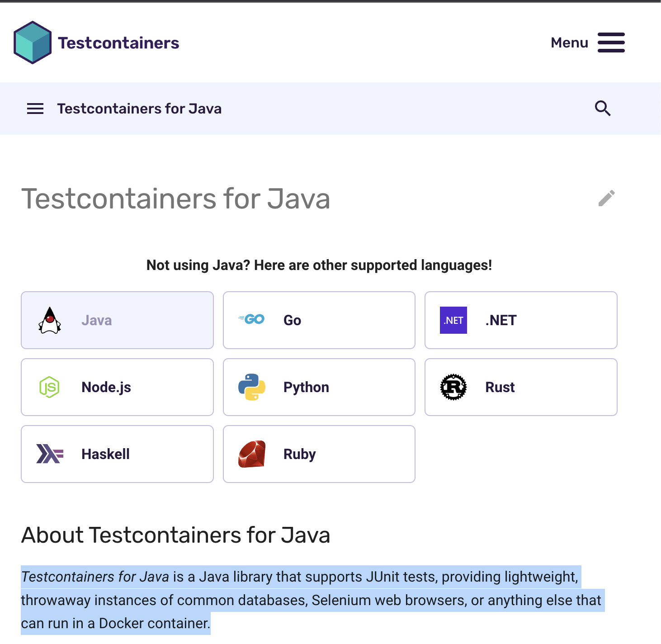Click the edit page pencil icon
661x644 pixels.
click(x=606, y=198)
